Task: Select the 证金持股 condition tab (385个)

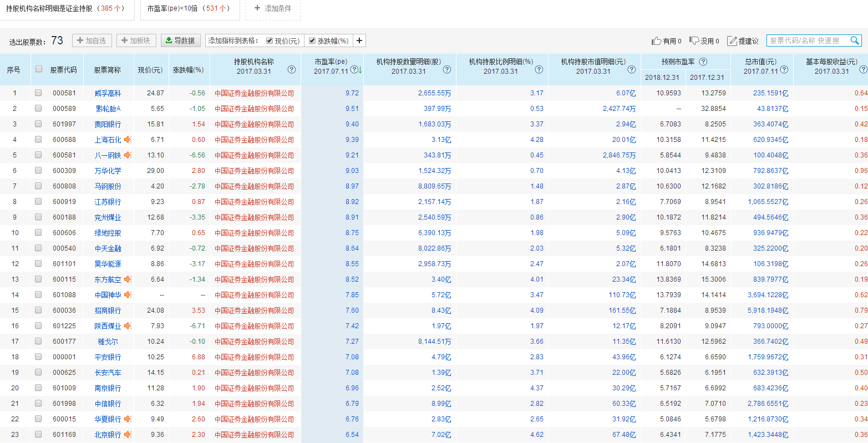Action: (67, 9)
